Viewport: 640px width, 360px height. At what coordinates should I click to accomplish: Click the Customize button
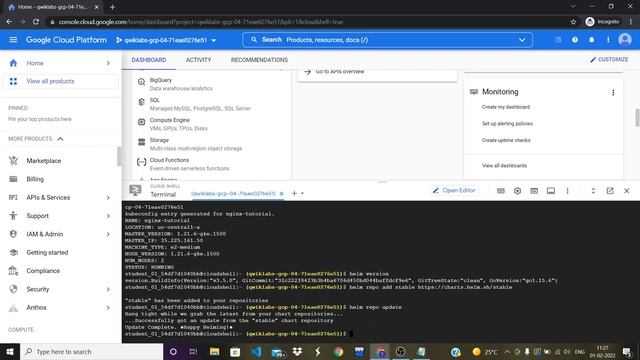coord(609,60)
